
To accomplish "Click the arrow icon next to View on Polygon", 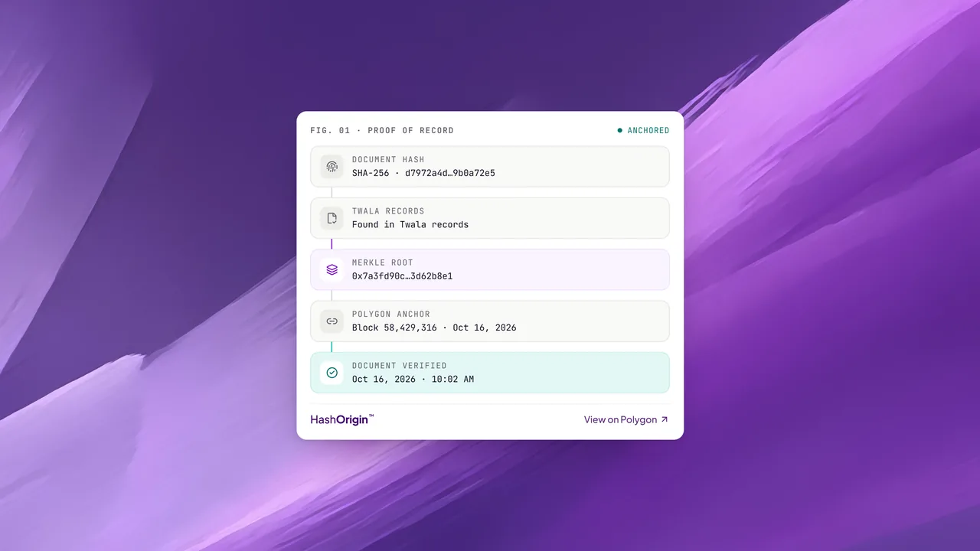I will [665, 419].
